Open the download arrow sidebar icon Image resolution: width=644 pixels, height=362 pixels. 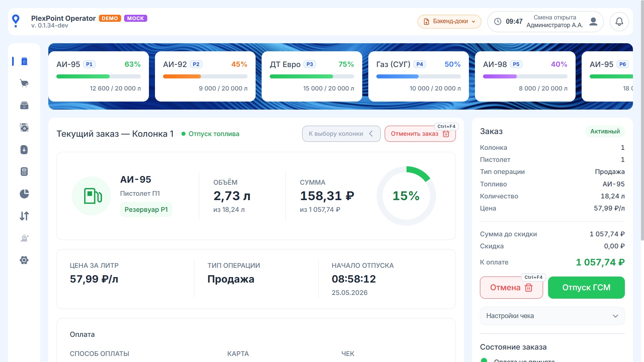tap(24, 150)
